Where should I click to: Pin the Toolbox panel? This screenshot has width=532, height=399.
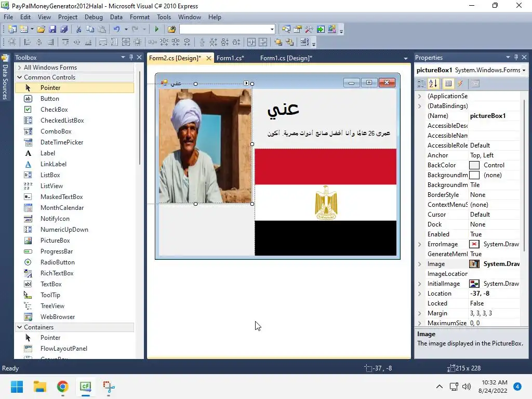tap(131, 57)
